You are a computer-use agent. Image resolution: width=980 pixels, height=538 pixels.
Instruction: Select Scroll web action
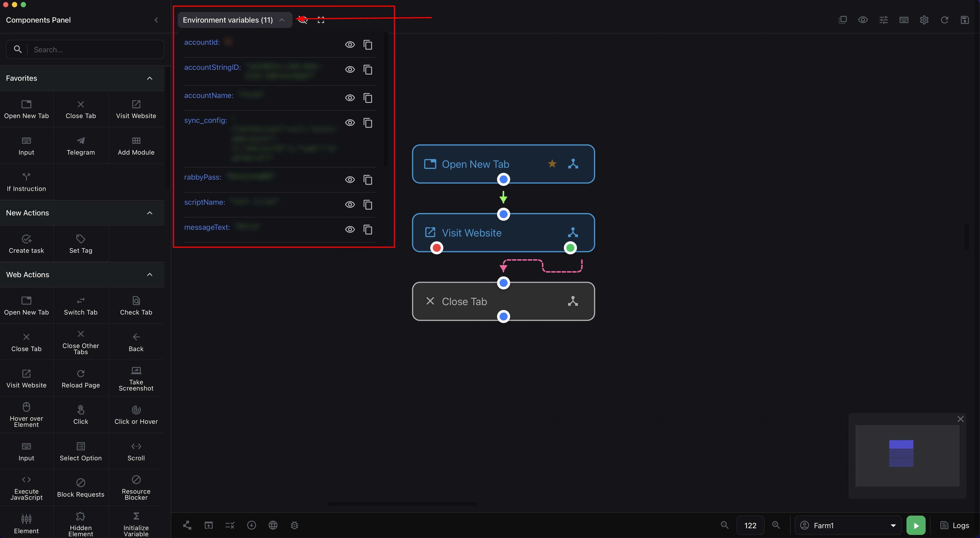(136, 452)
